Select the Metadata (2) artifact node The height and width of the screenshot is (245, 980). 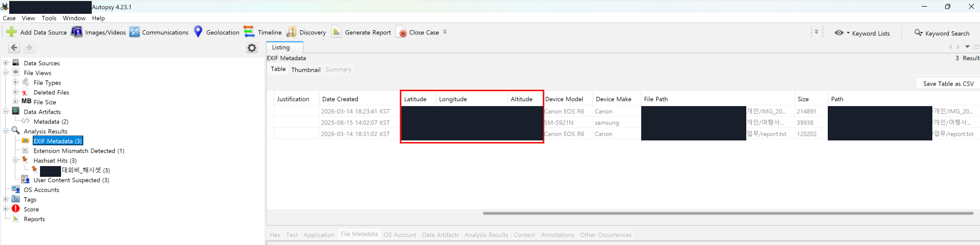51,121
